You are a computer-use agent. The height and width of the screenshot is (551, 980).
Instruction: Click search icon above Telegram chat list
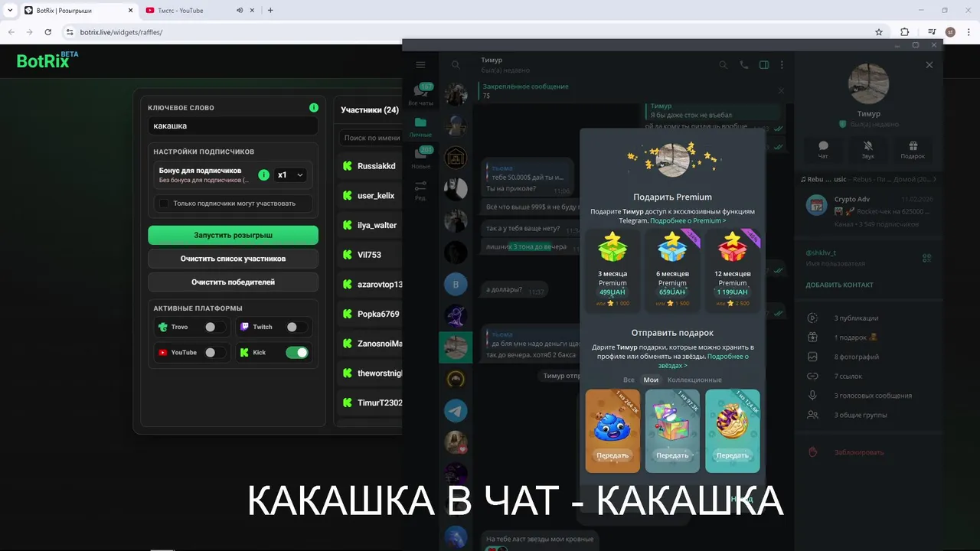456,65
